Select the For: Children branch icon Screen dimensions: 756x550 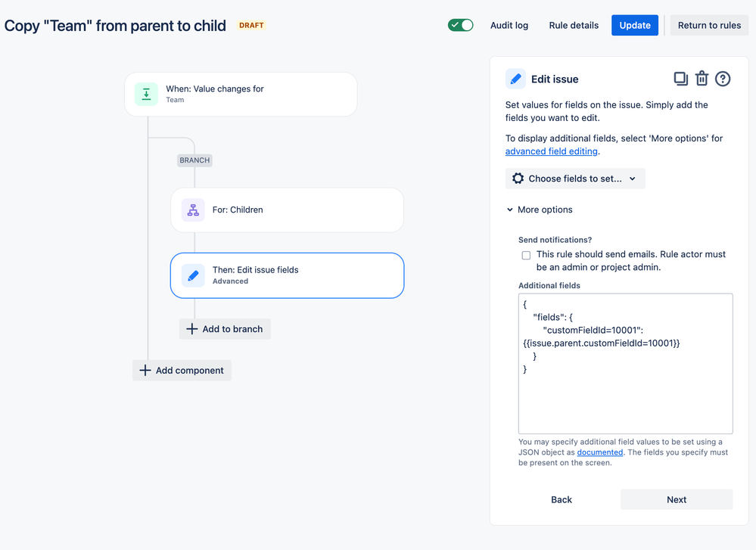pos(193,210)
